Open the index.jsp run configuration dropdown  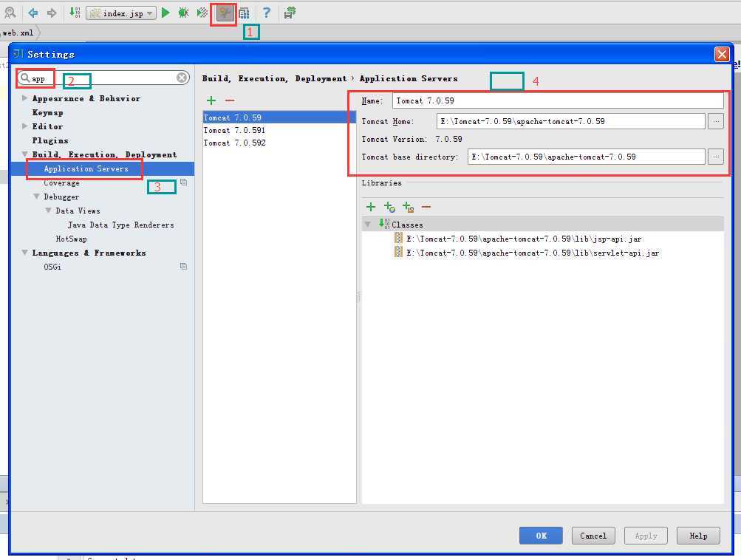(x=121, y=13)
